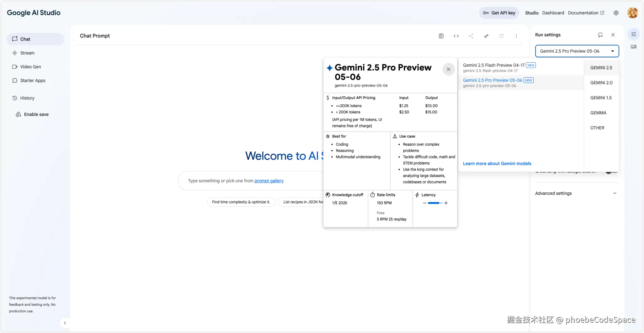Open compare mode icon in Chat Prompt toolbar

pos(486,36)
